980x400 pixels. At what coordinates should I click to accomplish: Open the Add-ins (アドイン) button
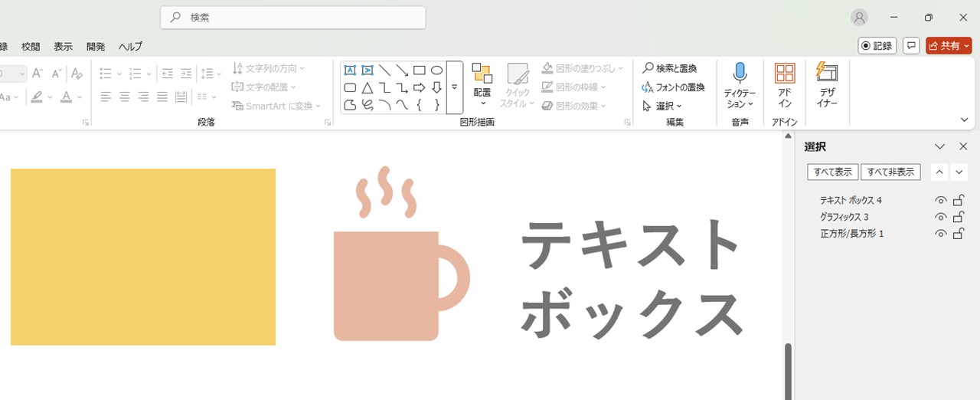pyautogui.click(x=785, y=85)
